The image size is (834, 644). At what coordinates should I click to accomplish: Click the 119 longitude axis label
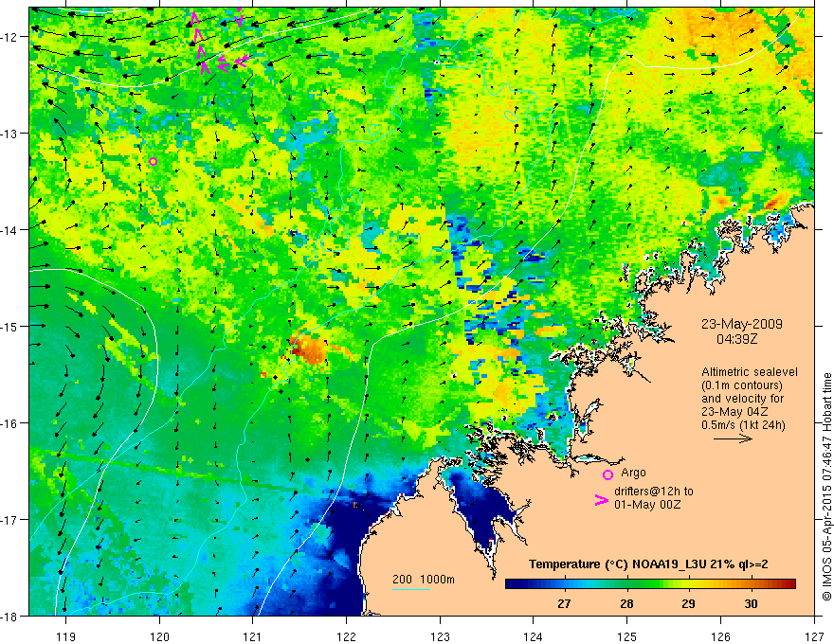click(x=66, y=636)
